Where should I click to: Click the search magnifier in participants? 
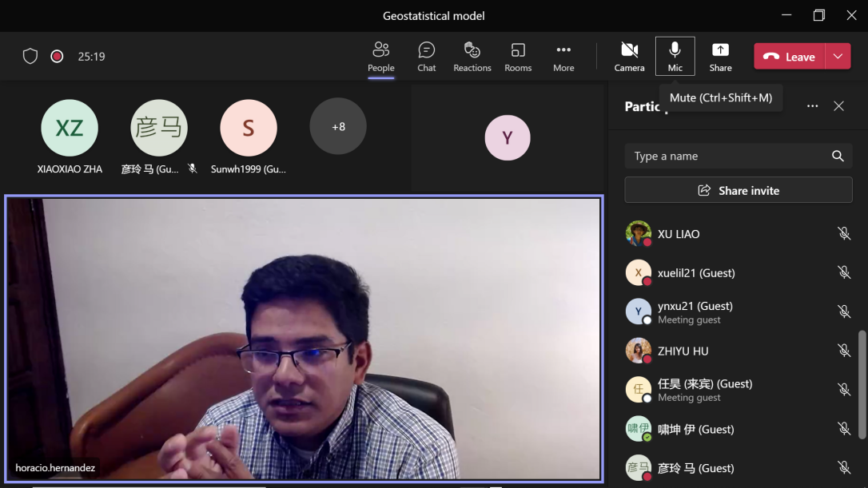pos(838,157)
